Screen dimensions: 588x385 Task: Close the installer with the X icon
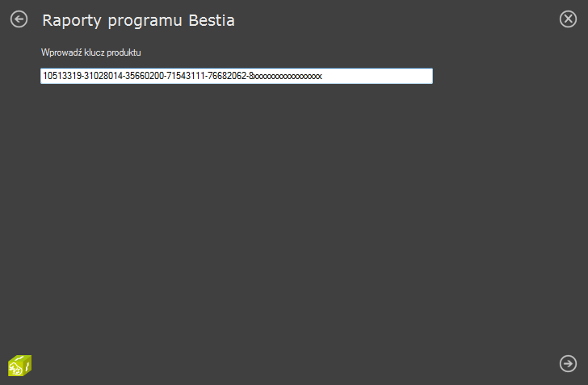click(568, 19)
